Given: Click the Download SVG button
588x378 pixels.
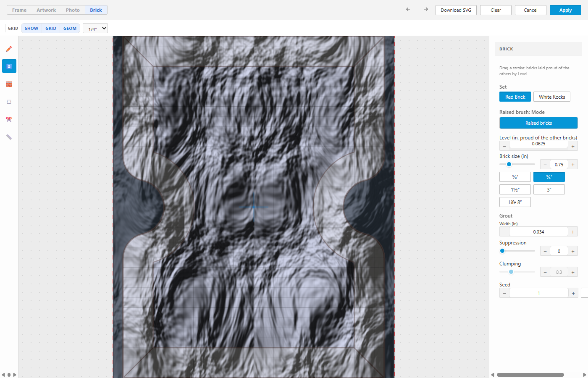Looking at the screenshot, I should (x=456, y=10).
